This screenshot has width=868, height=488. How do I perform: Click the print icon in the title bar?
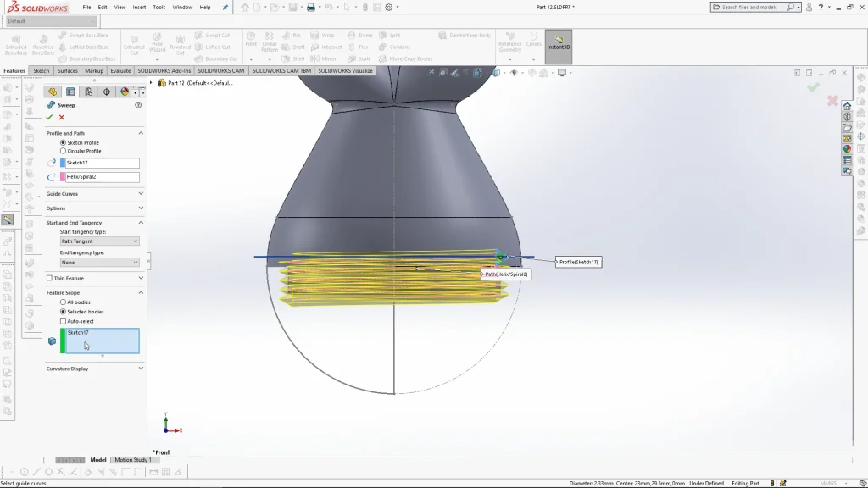click(x=310, y=8)
